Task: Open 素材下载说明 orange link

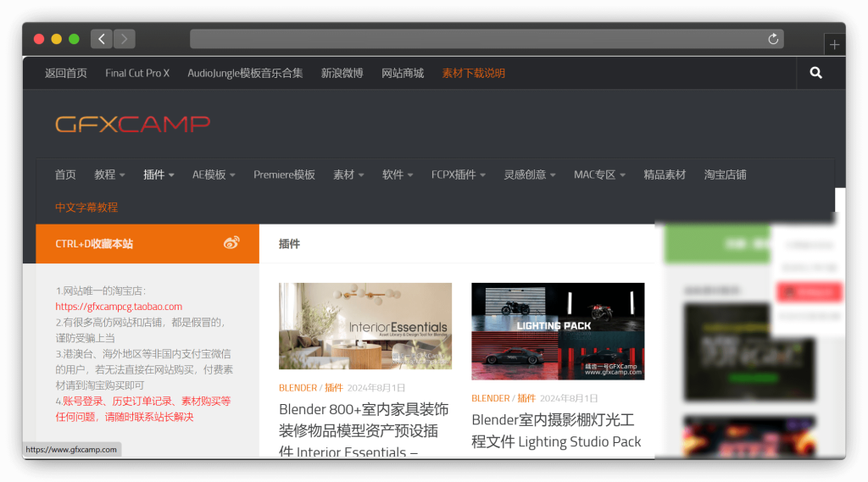Action: click(x=473, y=73)
